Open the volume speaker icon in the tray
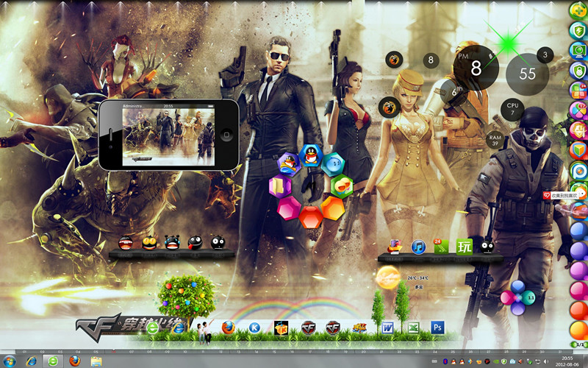This screenshot has width=588, height=368. [546, 361]
